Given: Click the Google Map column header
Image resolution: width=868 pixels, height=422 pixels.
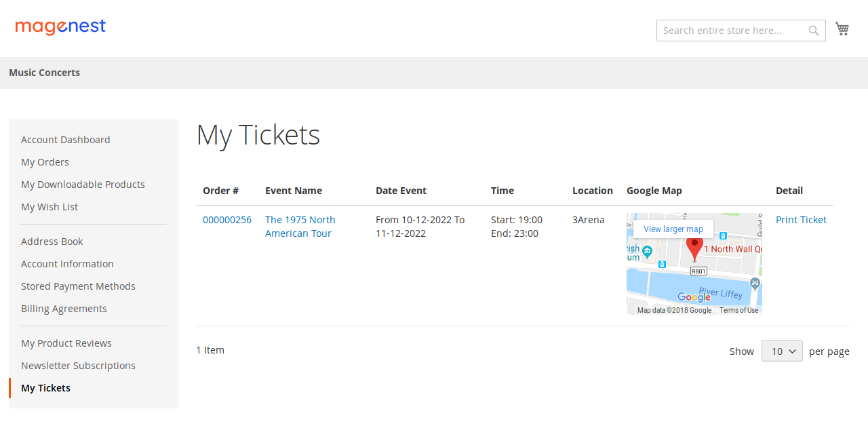Looking at the screenshot, I should point(654,191).
